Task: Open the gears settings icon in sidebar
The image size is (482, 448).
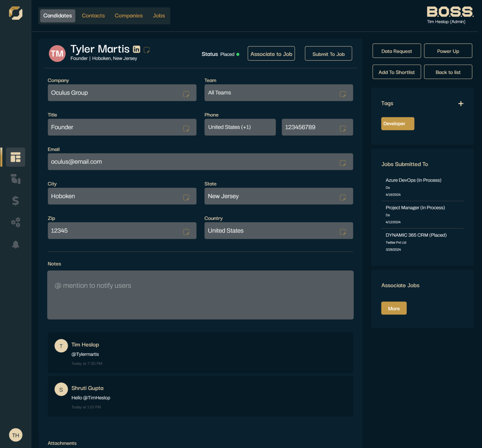Action: click(x=15, y=222)
